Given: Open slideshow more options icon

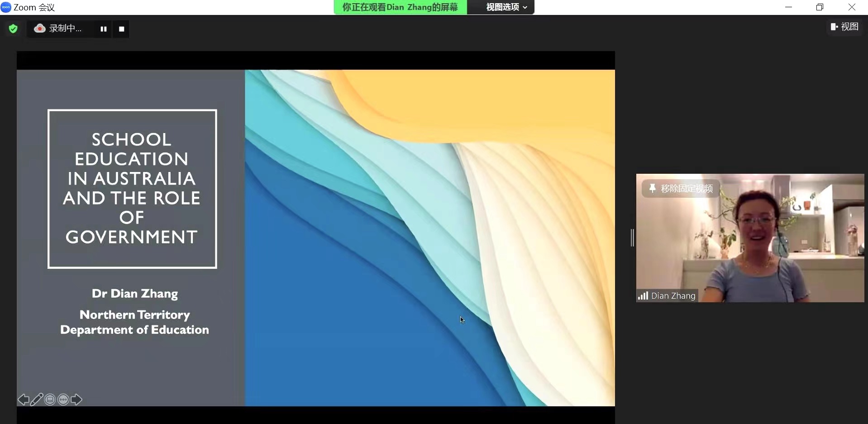Looking at the screenshot, I should coord(63,400).
